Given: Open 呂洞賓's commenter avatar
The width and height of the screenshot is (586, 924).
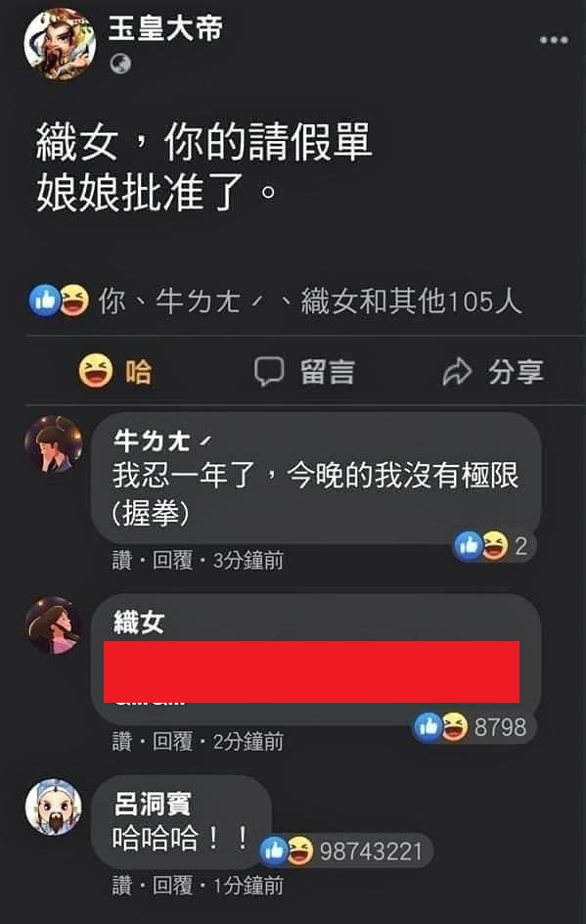Looking at the screenshot, I should click(x=54, y=807).
